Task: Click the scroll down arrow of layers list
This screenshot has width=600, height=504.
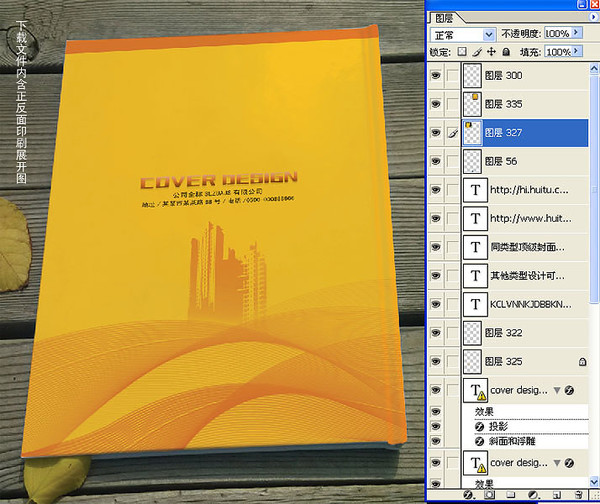Action: [594, 481]
